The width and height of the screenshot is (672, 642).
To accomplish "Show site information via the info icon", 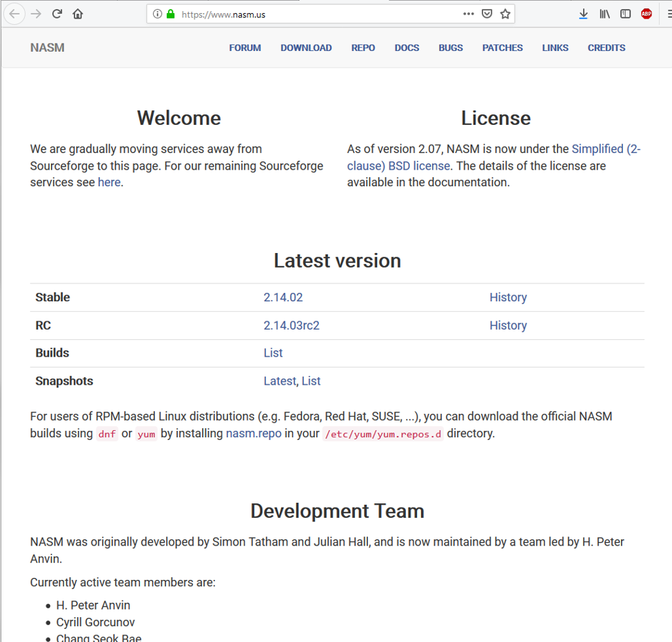I will click(157, 14).
